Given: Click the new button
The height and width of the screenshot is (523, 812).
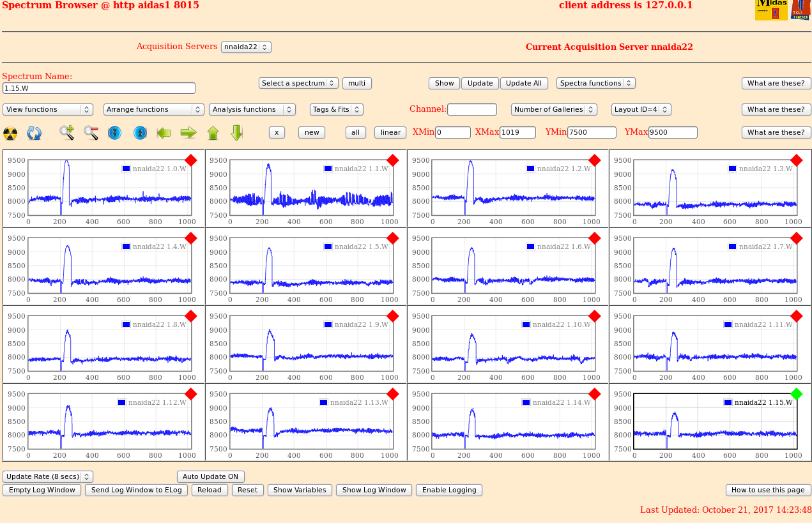Looking at the screenshot, I should (312, 132).
